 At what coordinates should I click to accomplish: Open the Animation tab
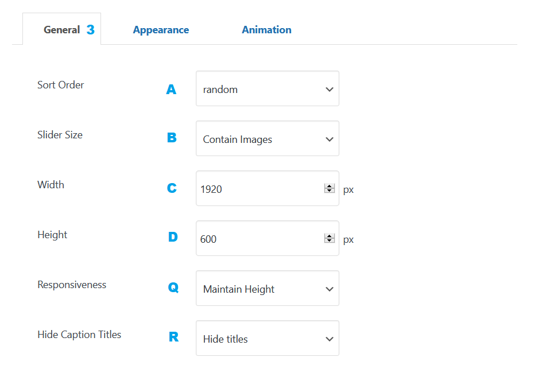[266, 30]
